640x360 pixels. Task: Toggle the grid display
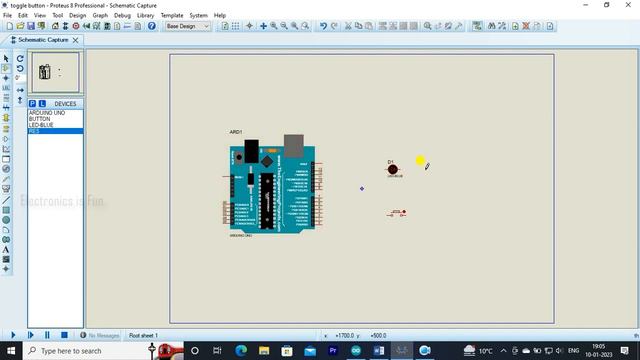pos(236,26)
